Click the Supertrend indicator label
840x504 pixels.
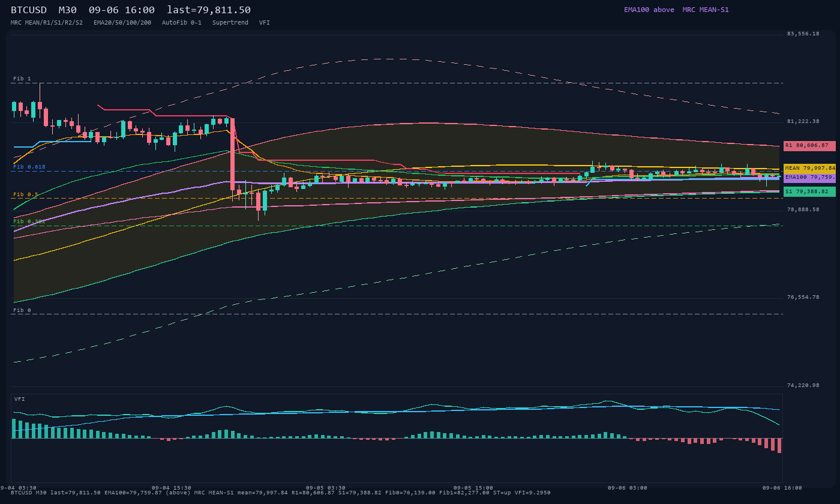tap(230, 22)
